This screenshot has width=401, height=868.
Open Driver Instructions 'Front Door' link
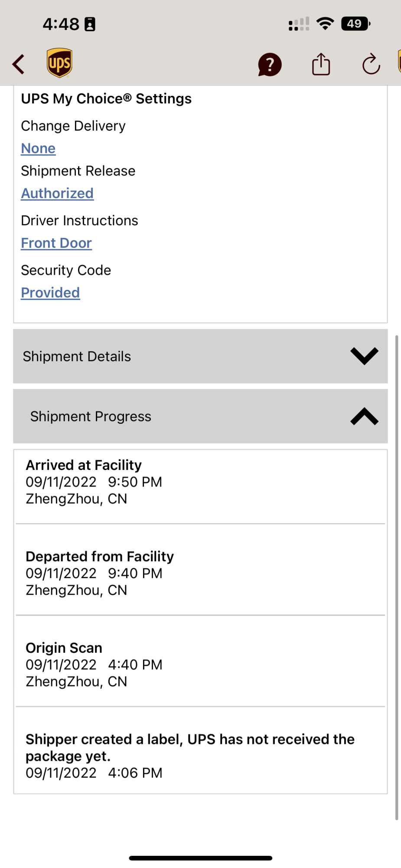tap(56, 243)
